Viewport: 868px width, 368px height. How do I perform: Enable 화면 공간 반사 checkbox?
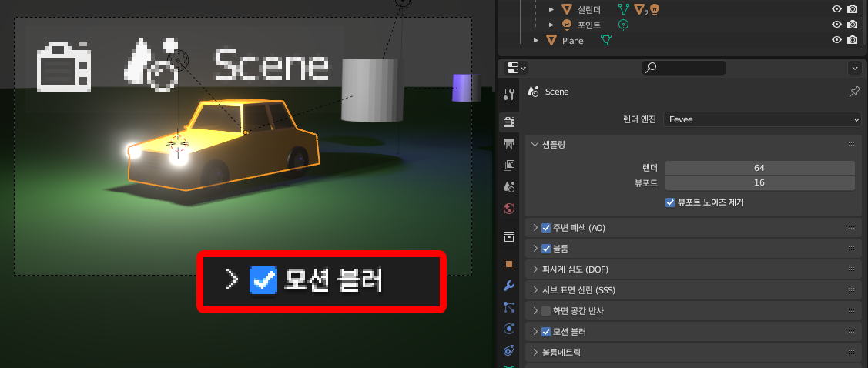click(546, 311)
